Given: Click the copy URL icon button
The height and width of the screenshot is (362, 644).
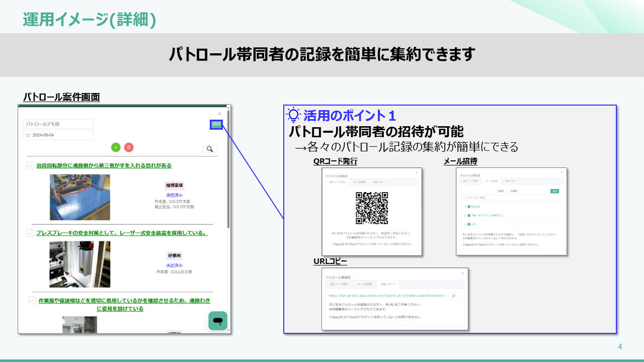Looking at the screenshot, I should (453, 296).
